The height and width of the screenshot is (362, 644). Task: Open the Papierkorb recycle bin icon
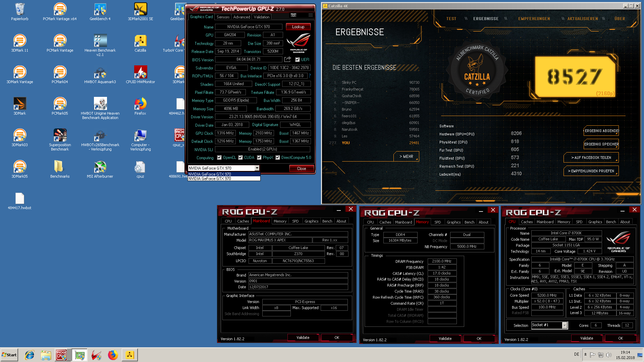coord(19,12)
